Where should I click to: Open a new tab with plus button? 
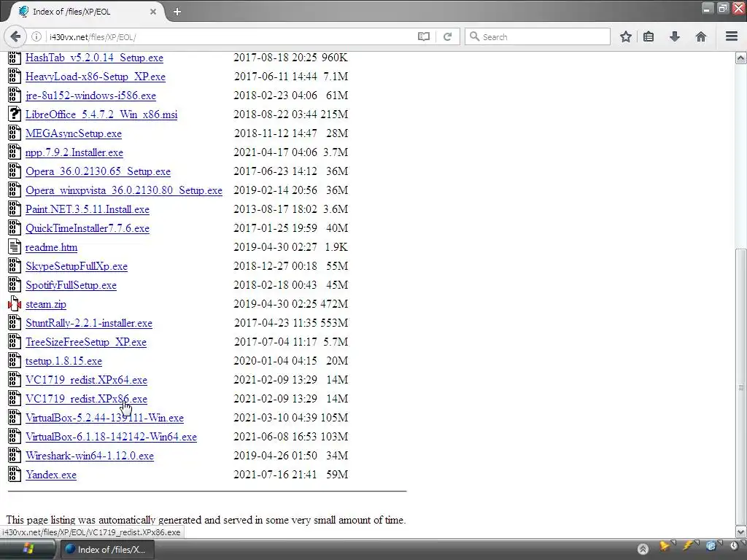coord(177,12)
